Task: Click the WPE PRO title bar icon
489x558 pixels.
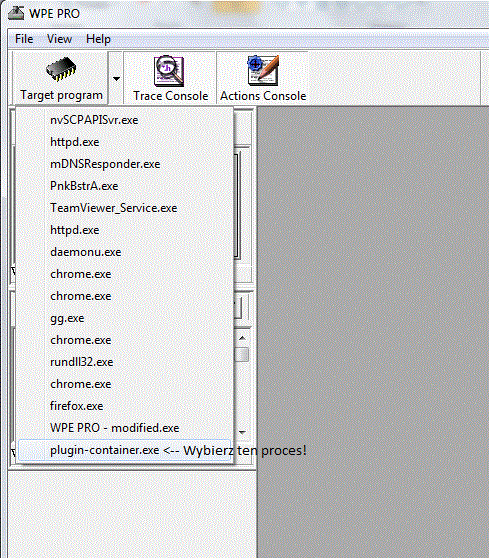Action: pyautogui.click(x=16, y=13)
